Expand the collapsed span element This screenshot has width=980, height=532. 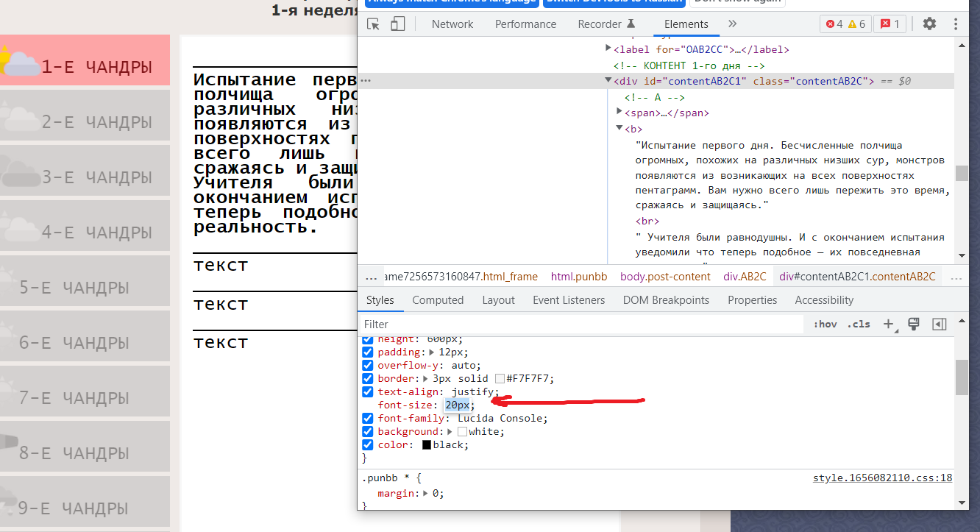[x=619, y=111]
